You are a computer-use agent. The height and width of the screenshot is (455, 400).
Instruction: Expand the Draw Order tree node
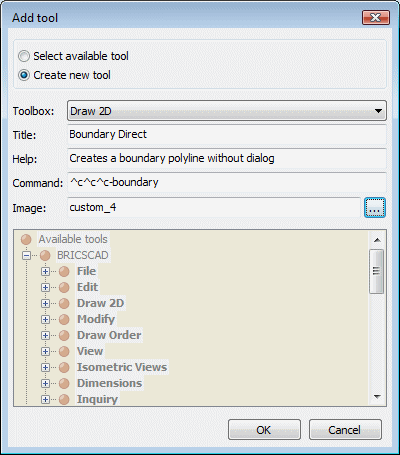coord(45,335)
